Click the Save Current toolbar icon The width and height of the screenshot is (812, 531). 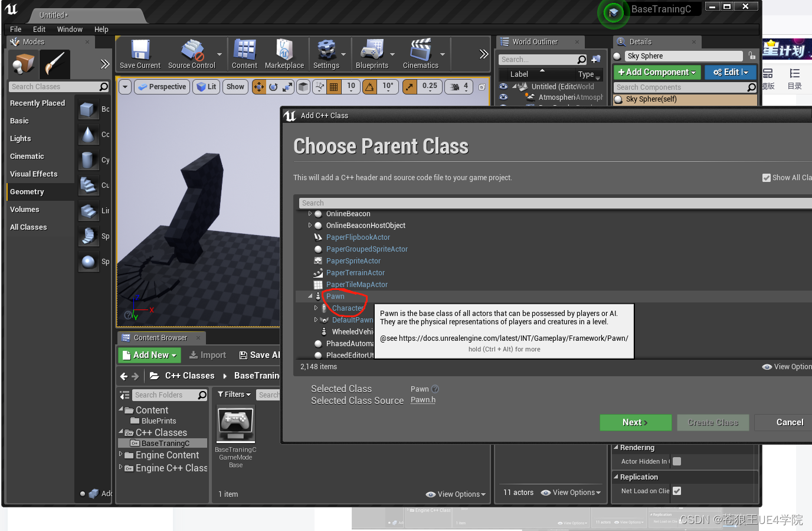click(x=140, y=54)
